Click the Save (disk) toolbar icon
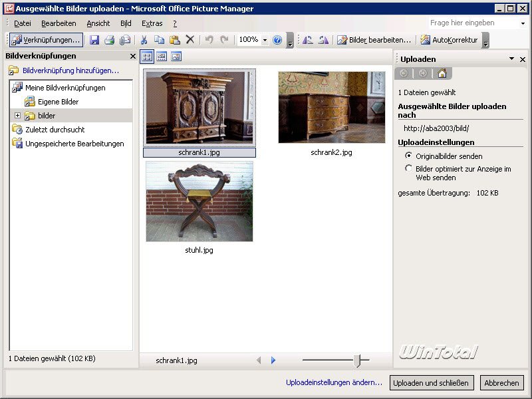Screen dimensions: 532x399 pyautogui.click(x=94, y=40)
